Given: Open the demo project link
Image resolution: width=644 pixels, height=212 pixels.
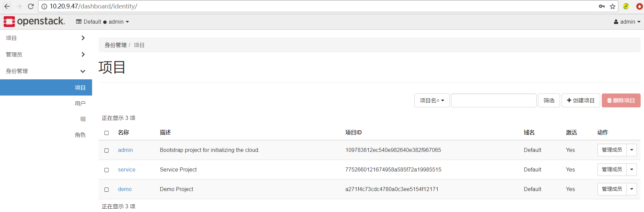Looking at the screenshot, I should pyautogui.click(x=124, y=189).
